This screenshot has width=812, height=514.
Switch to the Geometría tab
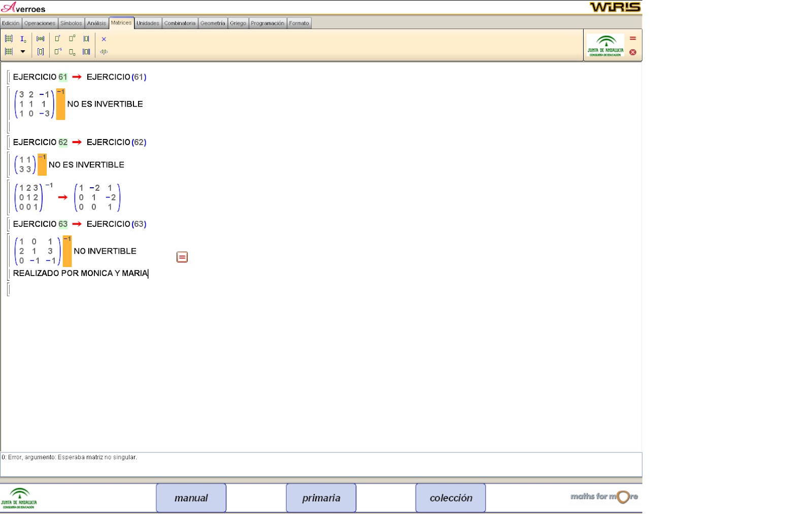[213, 23]
